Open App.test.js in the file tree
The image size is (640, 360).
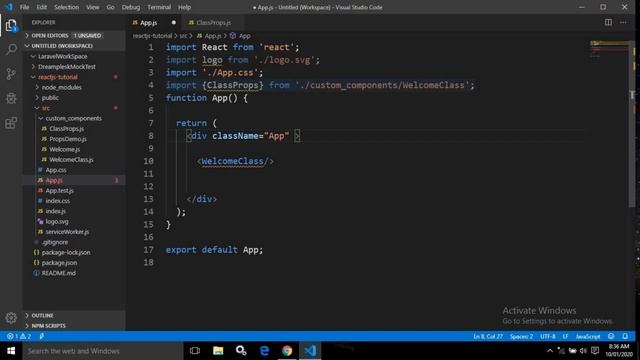(x=60, y=191)
